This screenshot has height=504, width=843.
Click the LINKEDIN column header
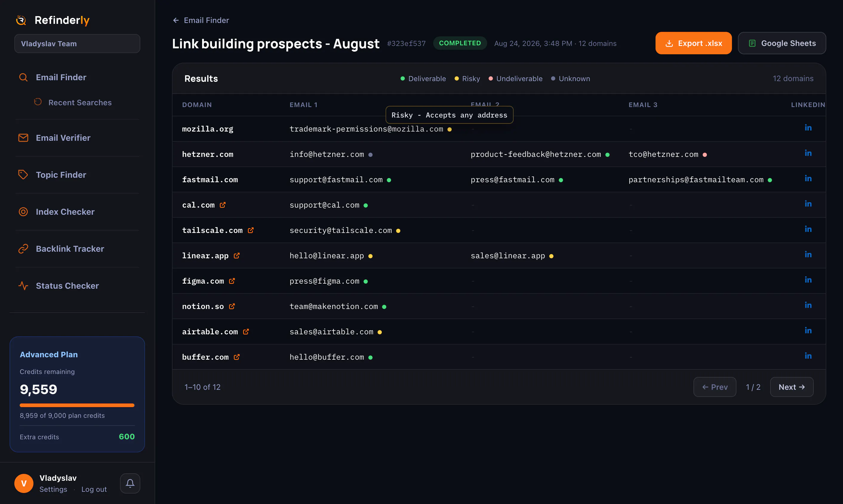pos(808,105)
